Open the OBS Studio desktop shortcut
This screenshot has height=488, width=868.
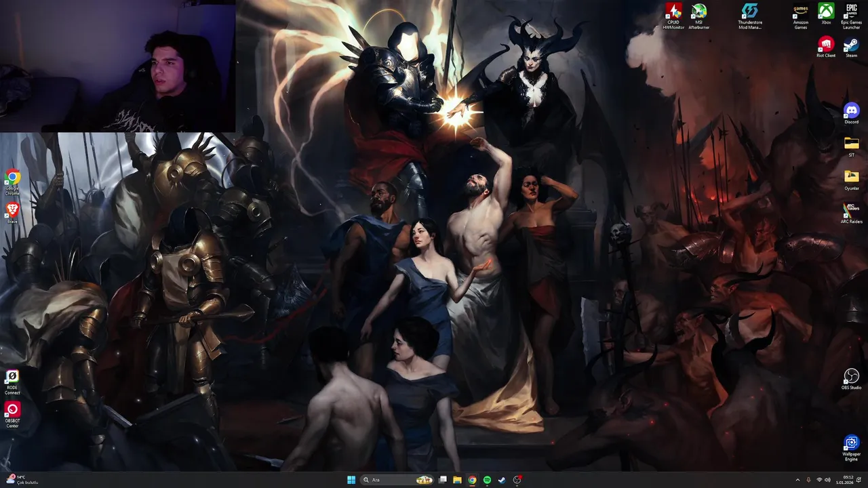851,379
